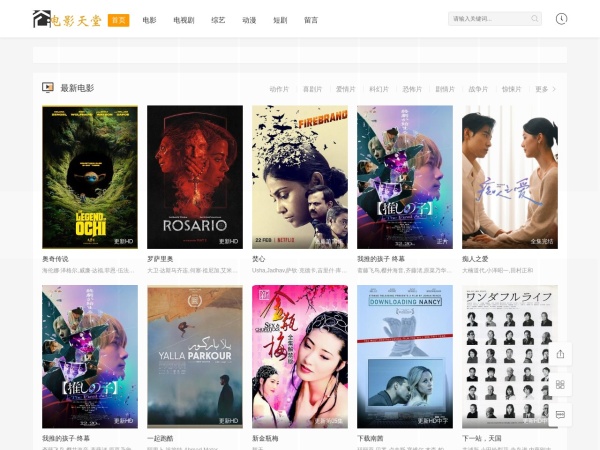Open the Rosario movie poster

tap(195, 177)
